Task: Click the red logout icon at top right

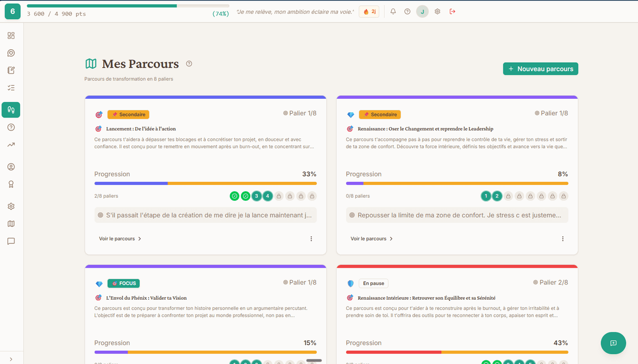Action: [452, 11]
